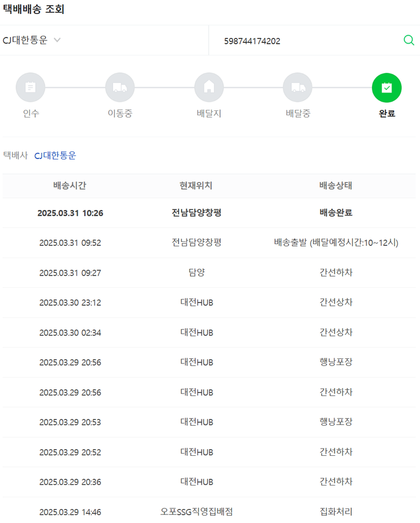Click the 배달중 delivery truck icon
Image resolution: width=420 pixels, height=523 pixels.
point(298,87)
